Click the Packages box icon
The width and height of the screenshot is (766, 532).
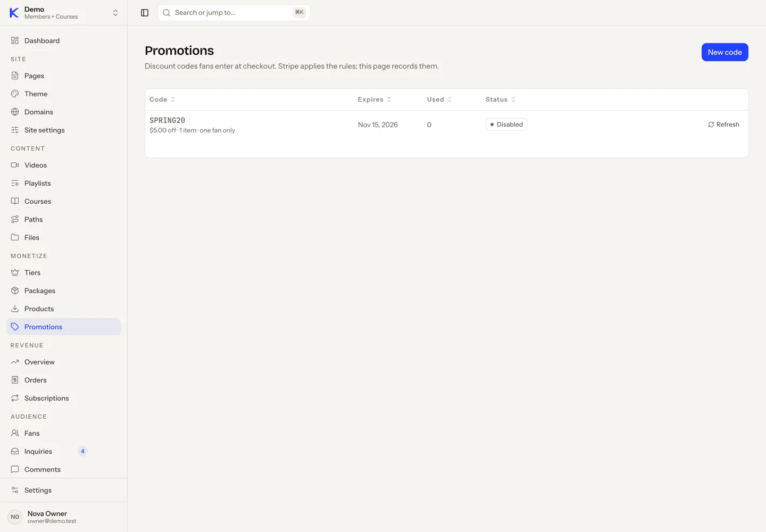(x=15, y=290)
